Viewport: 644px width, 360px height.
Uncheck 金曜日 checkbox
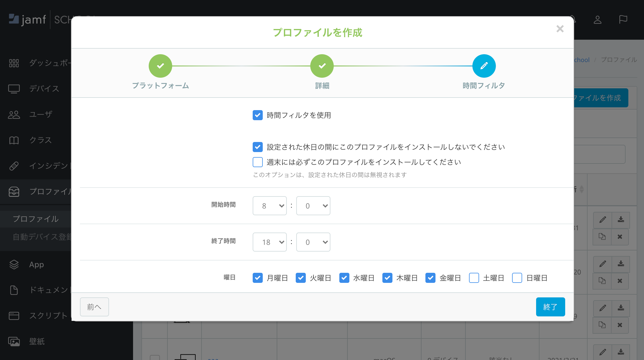430,278
